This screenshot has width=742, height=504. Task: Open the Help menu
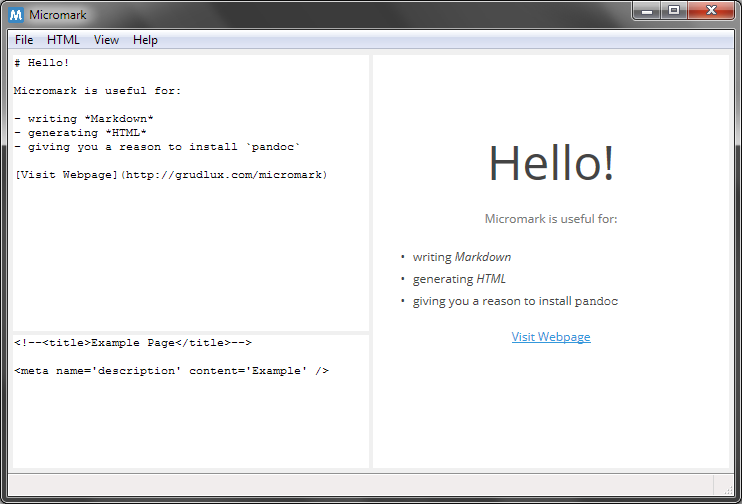[x=145, y=40]
